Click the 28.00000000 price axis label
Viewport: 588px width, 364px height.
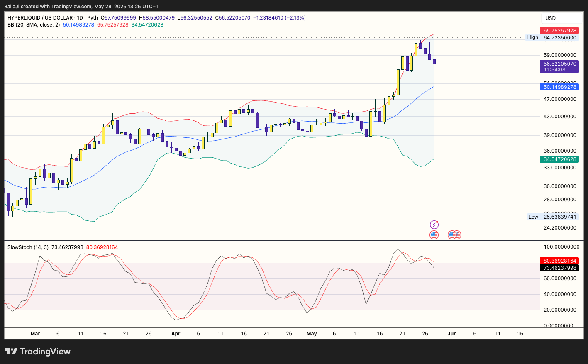pyautogui.click(x=560, y=200)
